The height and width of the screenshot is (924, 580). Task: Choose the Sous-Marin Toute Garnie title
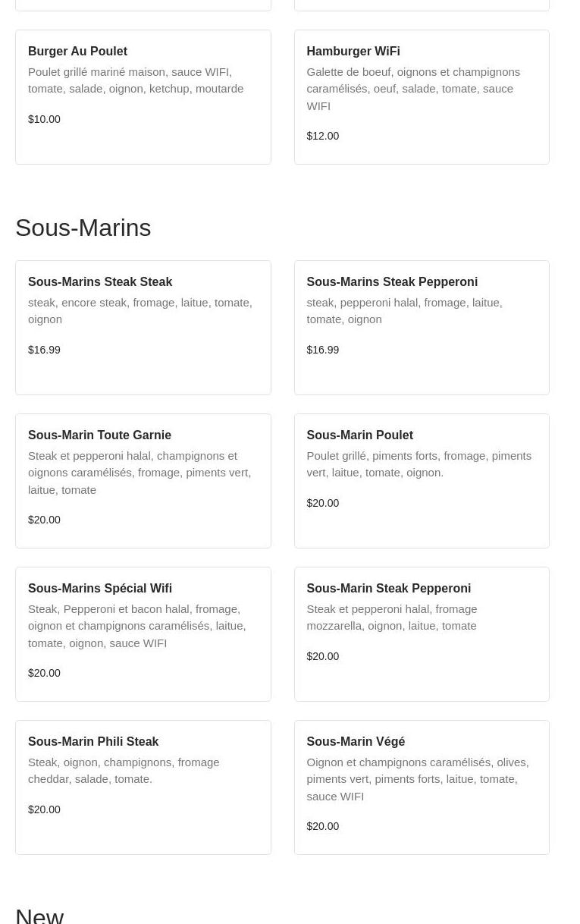coord(99,435)
